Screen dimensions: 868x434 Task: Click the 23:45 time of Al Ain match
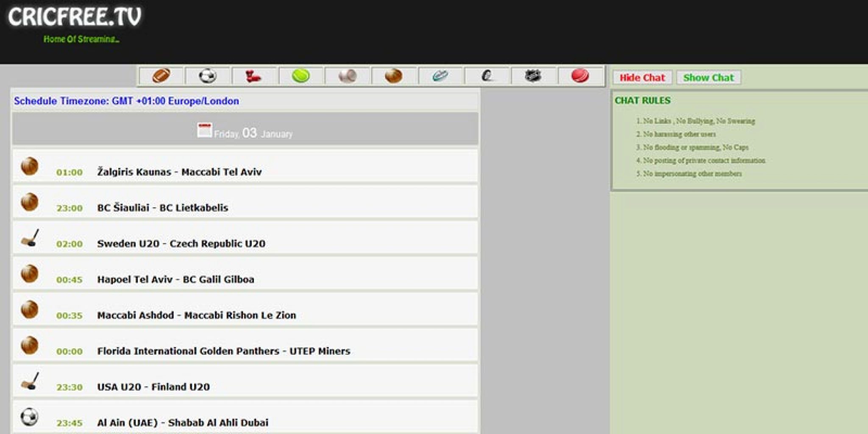(70, 423)
